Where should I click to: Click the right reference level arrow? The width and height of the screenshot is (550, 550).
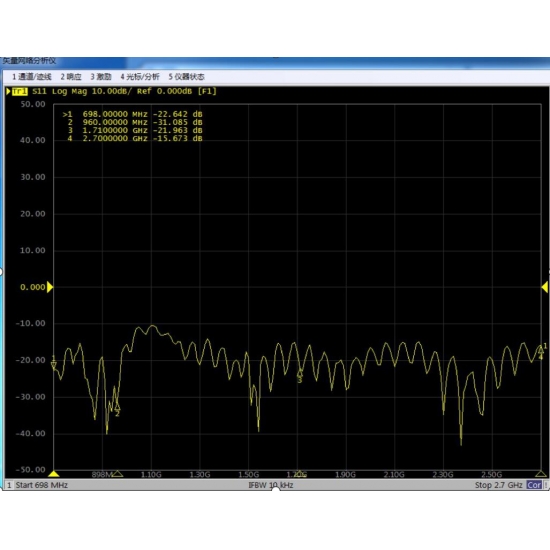[x=545, y=287]
